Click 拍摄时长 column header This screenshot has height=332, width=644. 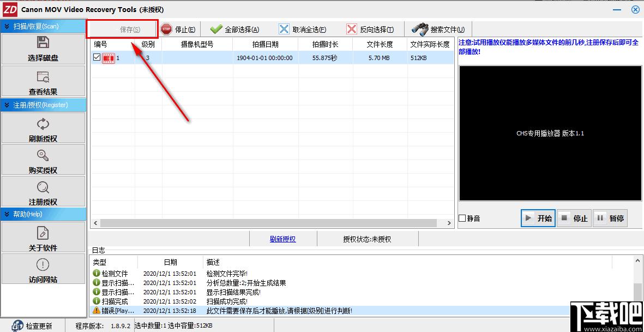click(x=326, y=44)
